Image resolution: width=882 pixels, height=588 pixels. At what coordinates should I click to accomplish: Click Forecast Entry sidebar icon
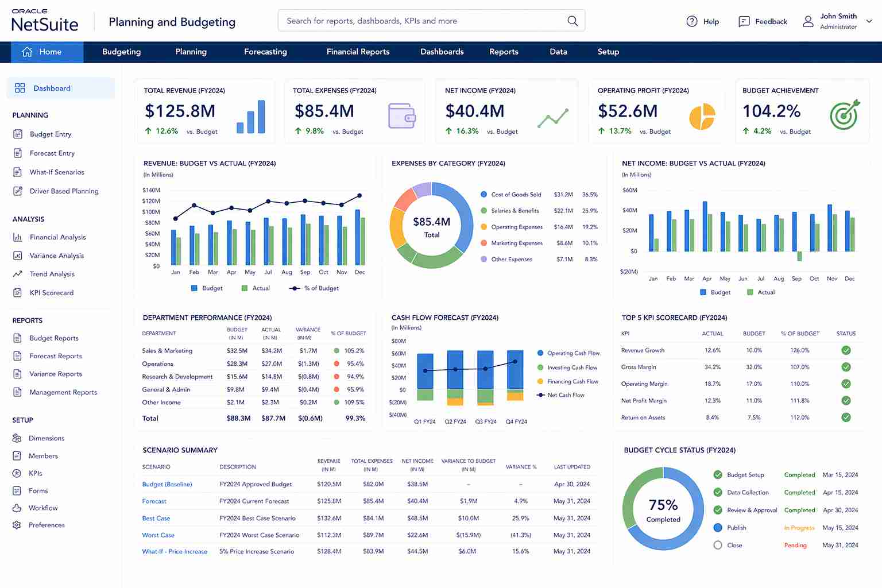click(17, 153)
